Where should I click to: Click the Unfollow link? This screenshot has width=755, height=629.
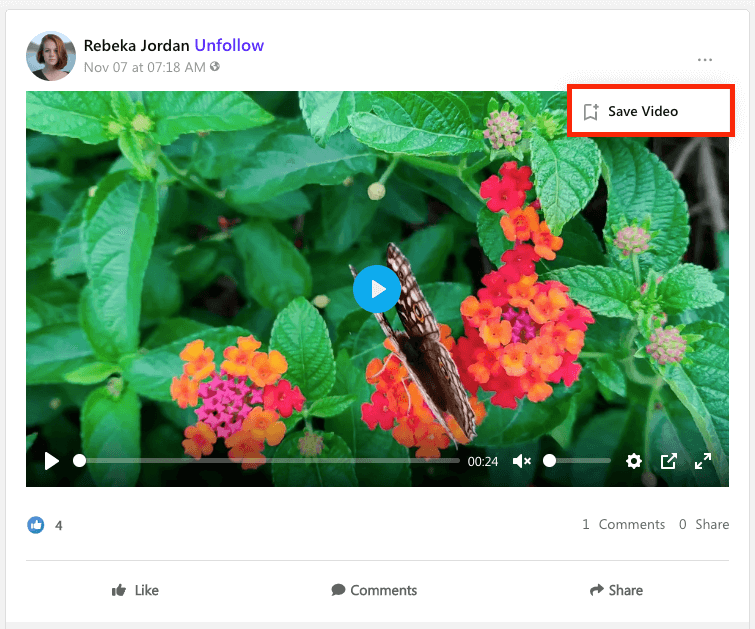point(229,45)
